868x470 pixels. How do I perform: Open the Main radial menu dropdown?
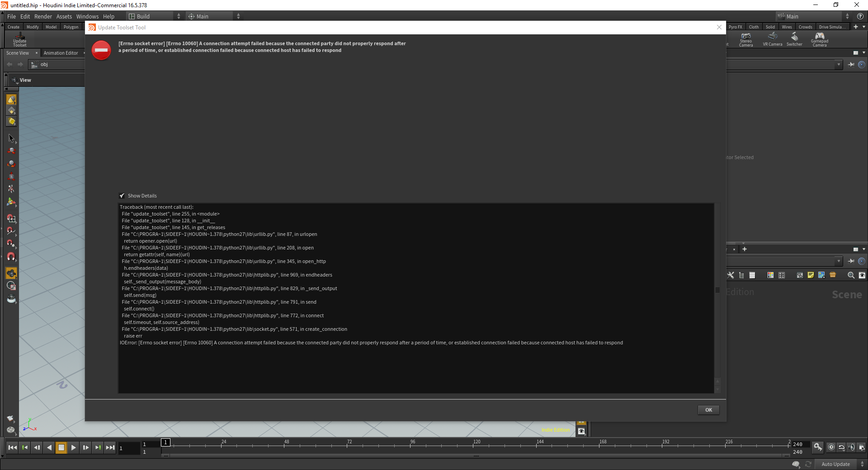pos(214,16)
